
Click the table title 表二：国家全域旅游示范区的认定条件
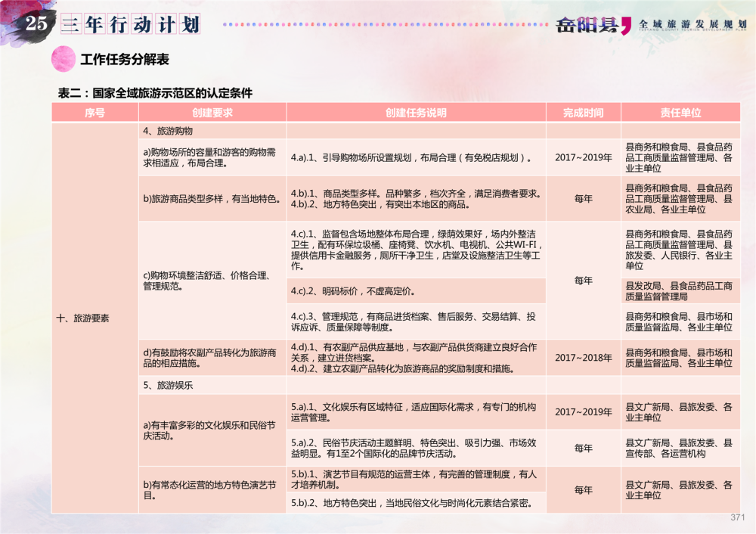point(155,94)
